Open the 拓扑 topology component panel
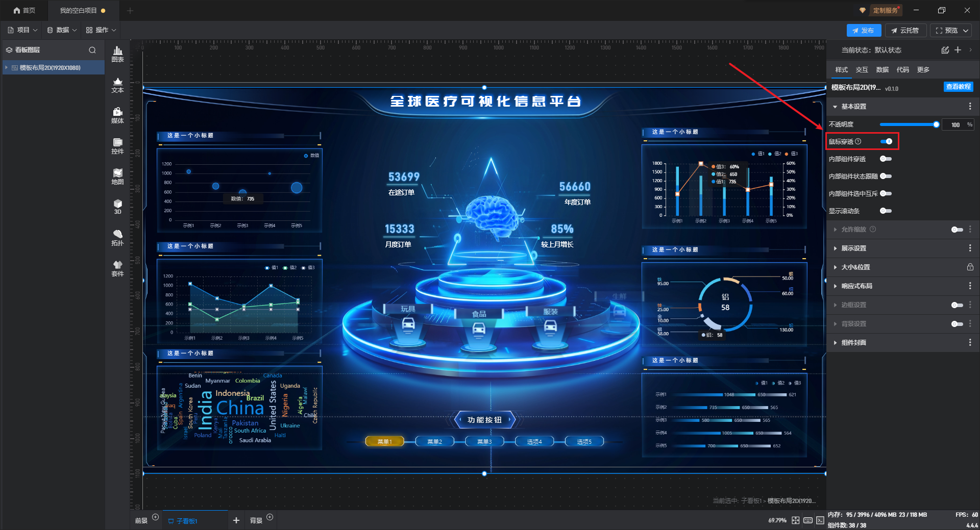Viewport: 980px width, 530px height. pos(117,238)
